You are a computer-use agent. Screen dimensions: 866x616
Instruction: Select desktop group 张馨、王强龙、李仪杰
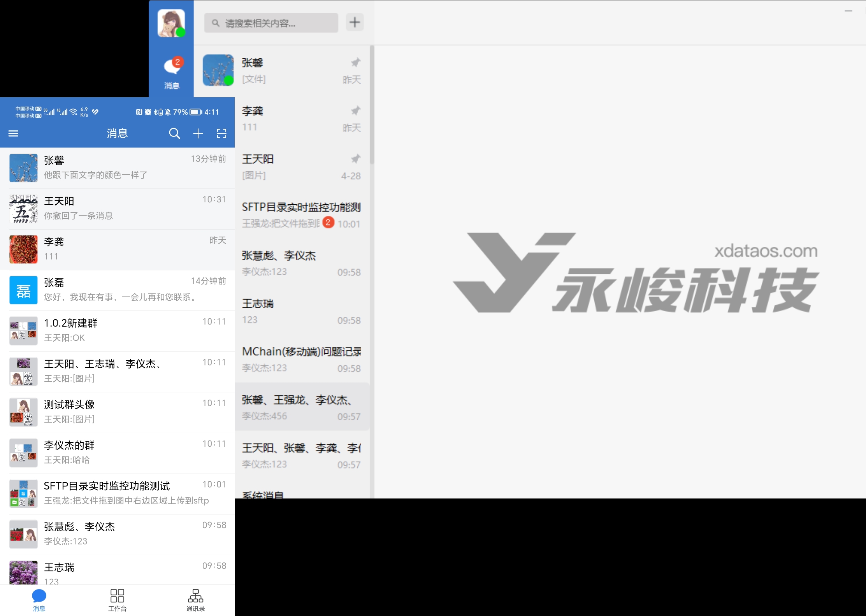[302, 407]
